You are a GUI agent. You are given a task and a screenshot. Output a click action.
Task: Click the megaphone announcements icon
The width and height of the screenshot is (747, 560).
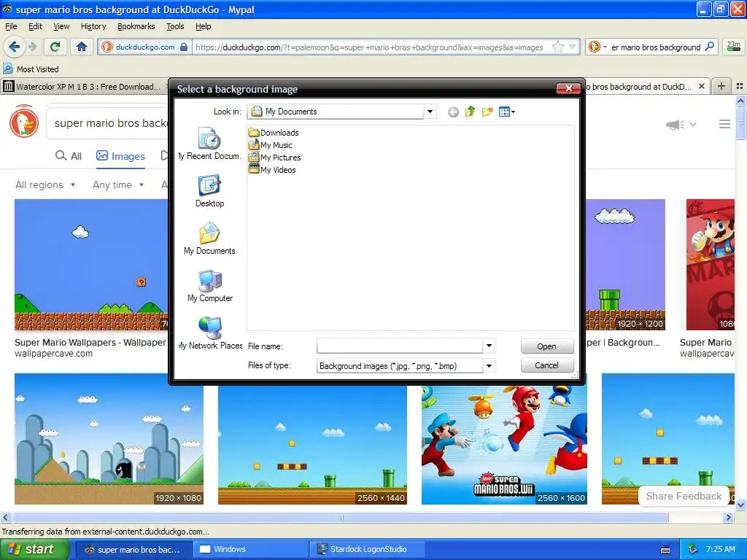pyautogui.click(x=676, y=125)
